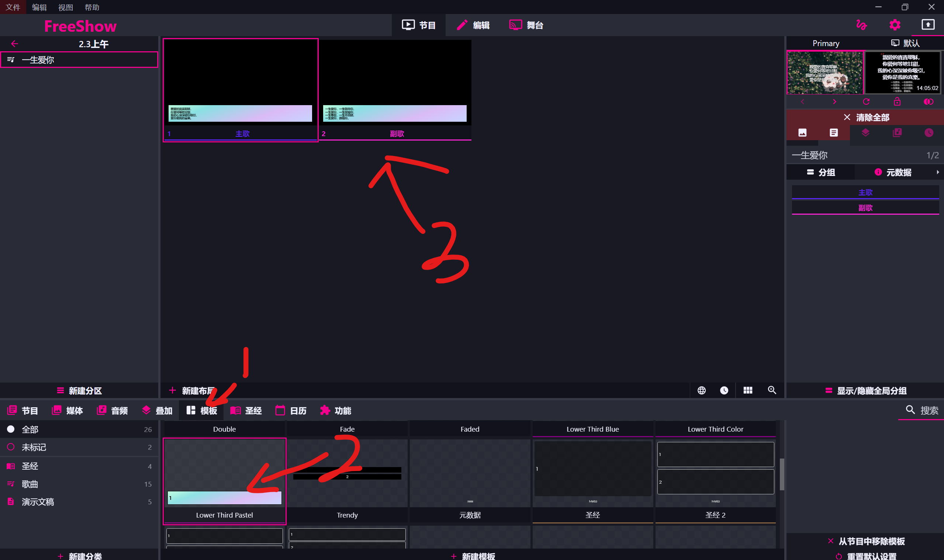
Task: Switch slides to grid view mode
Action: point(748,390)
